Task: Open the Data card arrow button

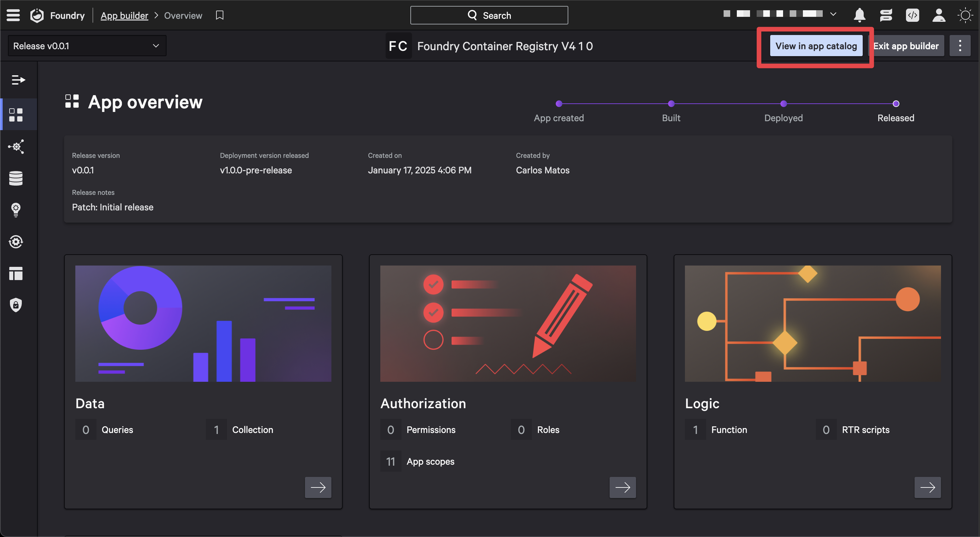Action: click(318, 487)
